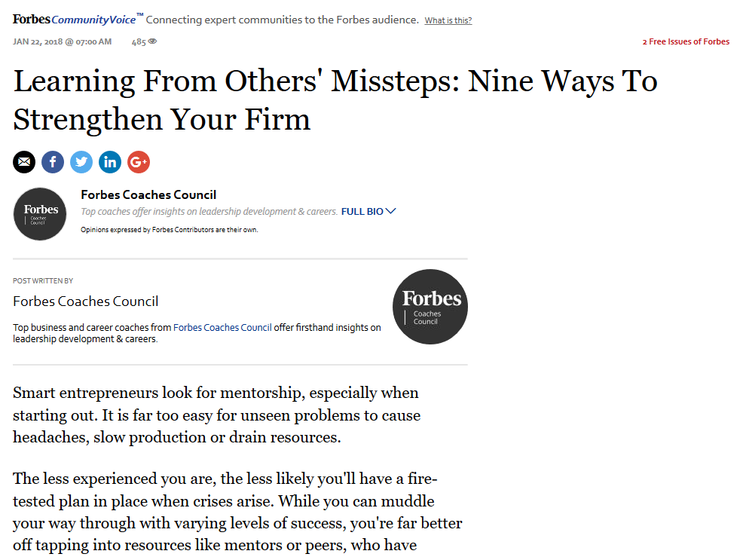Click the "Smart entrepreneurs look for mentorship" paragraph

click(216, 415)
